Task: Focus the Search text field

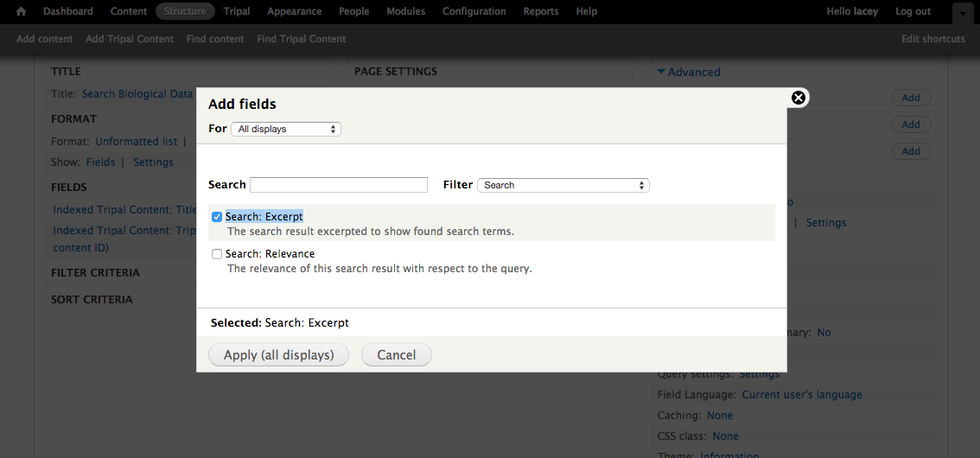Action: coord(339,185)
